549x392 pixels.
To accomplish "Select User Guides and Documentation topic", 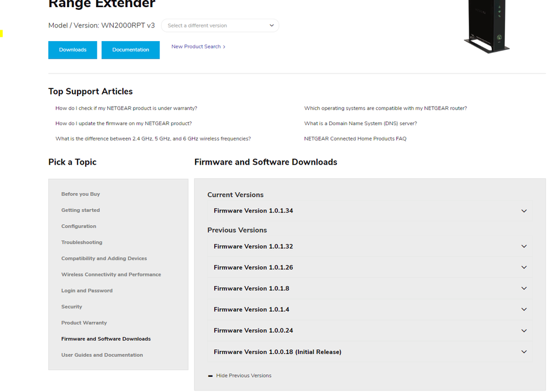I will 102,355.
